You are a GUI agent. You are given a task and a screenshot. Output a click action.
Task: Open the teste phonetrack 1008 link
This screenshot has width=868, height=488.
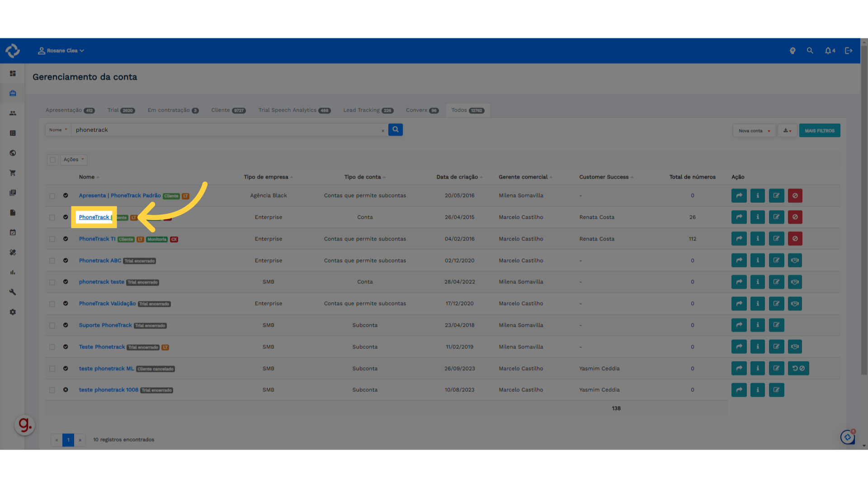click(x=108, y=390)
